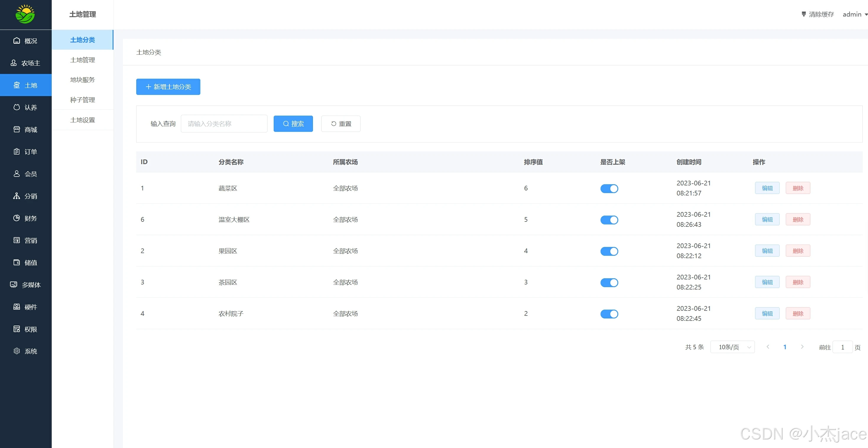
Task: Click the 多媒体 multimedia monitor icon
Action: click(14, 285)
